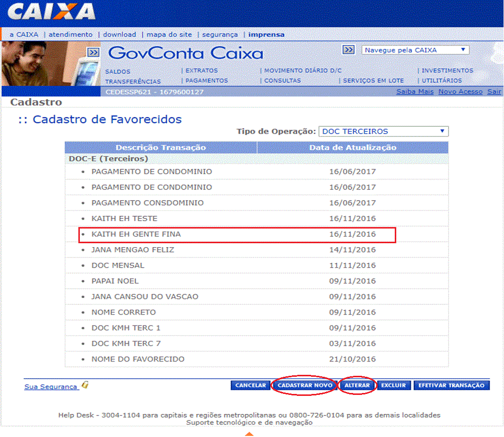Click the CAIXA logo

point(51,12)
